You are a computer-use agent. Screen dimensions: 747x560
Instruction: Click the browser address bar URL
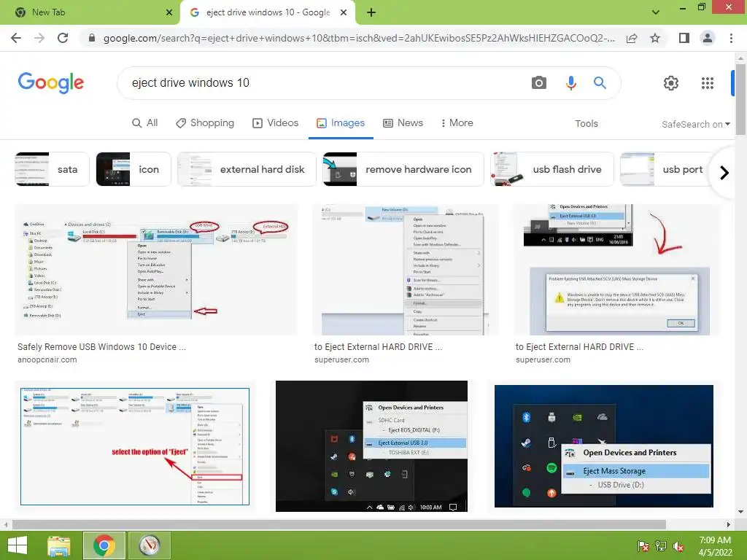click(359, 38)
